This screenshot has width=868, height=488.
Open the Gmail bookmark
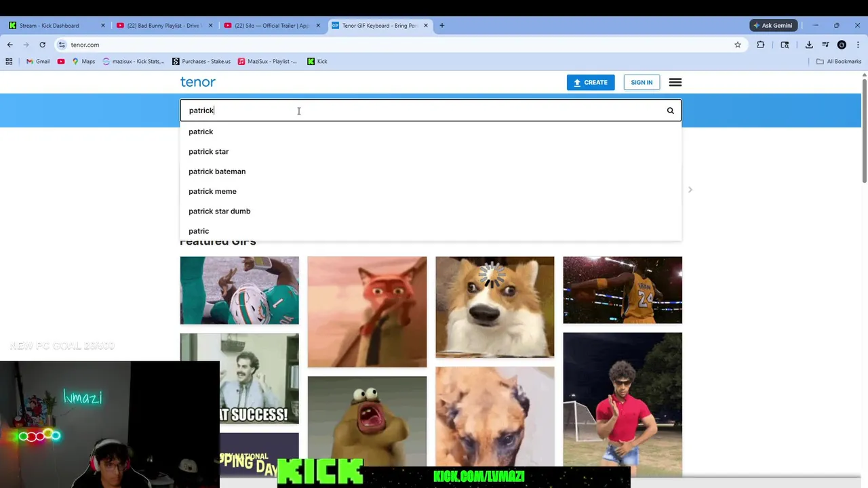[x=38, y=62]
